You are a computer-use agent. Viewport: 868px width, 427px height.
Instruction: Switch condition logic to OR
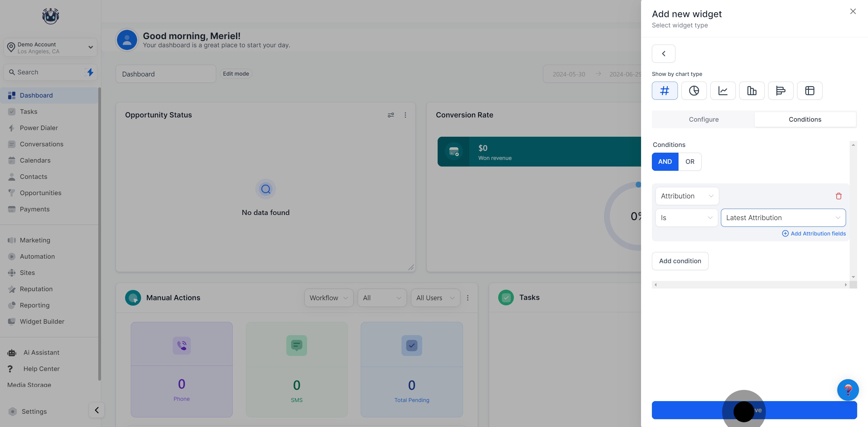[689, 162]
